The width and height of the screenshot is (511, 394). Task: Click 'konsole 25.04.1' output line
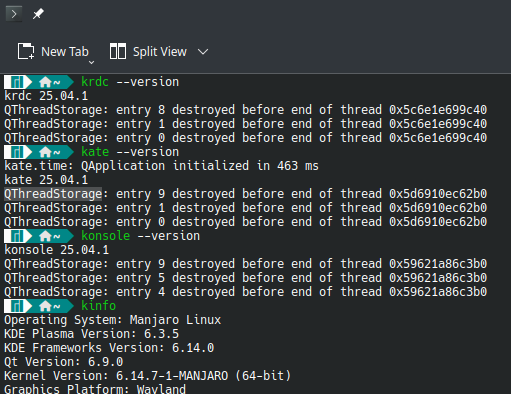pyautogui.click(x=57, y=250)
